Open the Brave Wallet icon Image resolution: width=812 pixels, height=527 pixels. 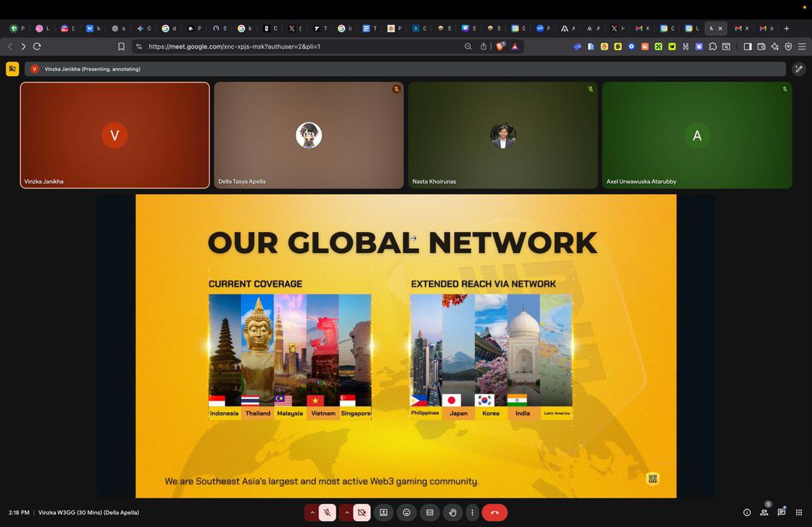761,47
